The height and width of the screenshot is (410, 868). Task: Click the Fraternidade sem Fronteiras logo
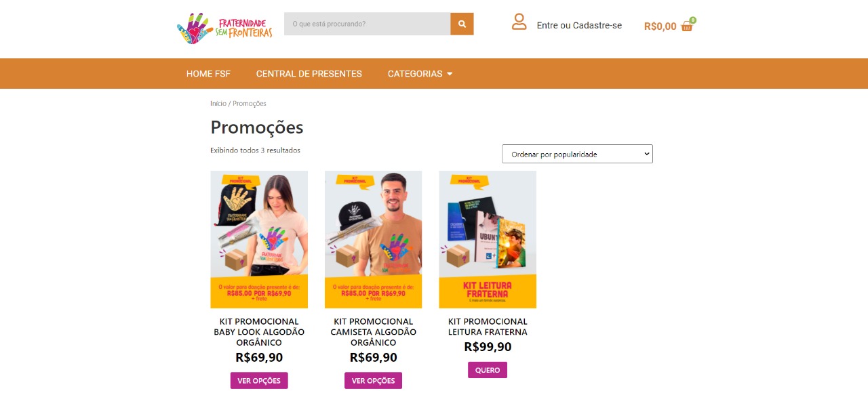pyautogui.click(x=224, y=28)
